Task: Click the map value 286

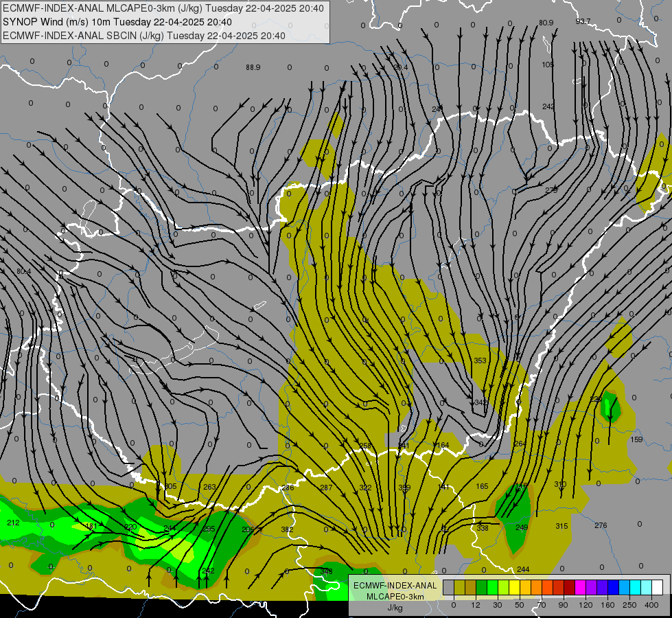Action: point(288,488)
